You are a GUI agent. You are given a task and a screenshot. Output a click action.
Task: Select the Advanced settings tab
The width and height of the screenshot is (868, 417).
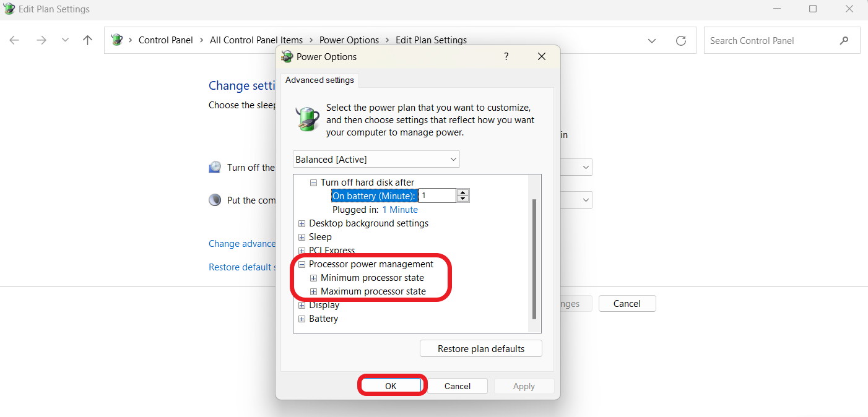click(x=319, y=80)
